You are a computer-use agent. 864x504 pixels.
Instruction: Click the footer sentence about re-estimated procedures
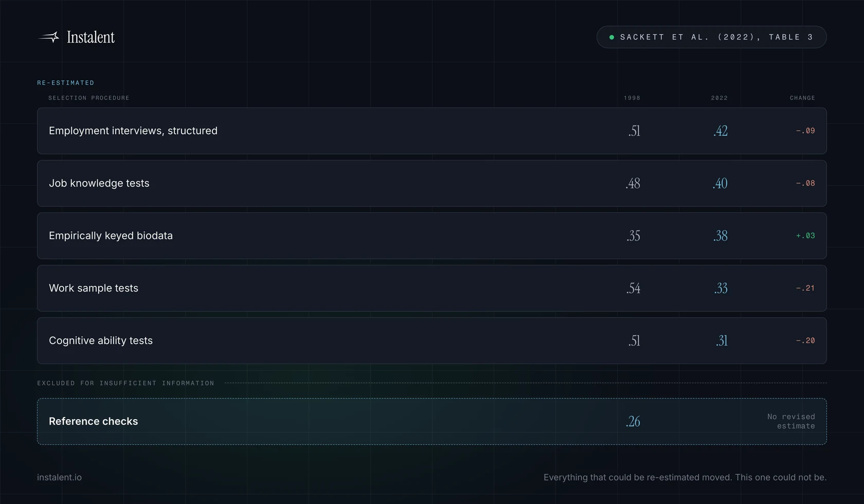tap(685, 477)
